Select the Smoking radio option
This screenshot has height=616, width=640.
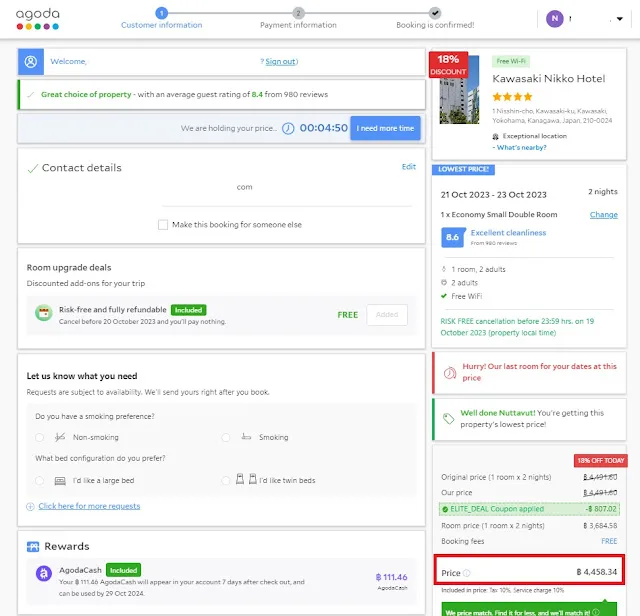click(x=226, y=438)
